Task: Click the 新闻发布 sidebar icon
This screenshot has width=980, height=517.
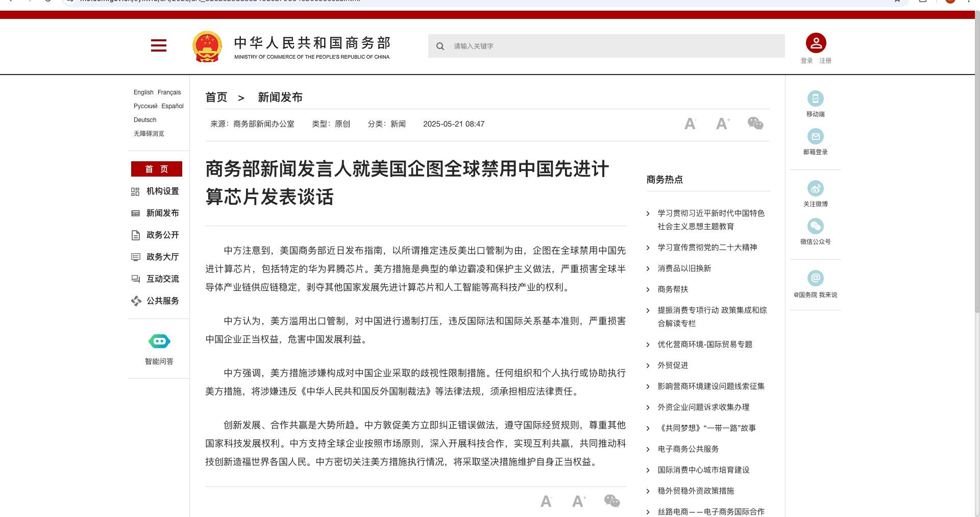Action: point(135,213)
